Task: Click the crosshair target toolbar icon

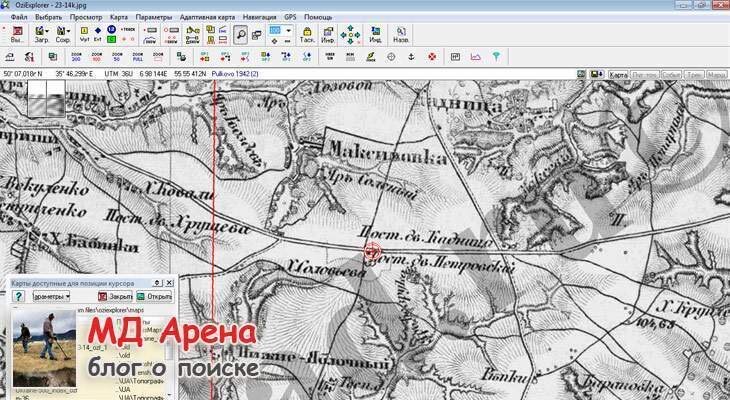Action: click(391, 57)
